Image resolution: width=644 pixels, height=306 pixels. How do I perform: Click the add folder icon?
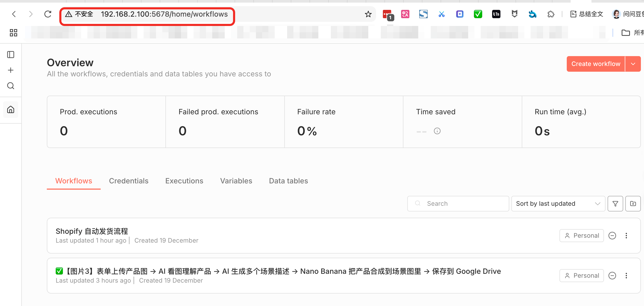[633, 204]
